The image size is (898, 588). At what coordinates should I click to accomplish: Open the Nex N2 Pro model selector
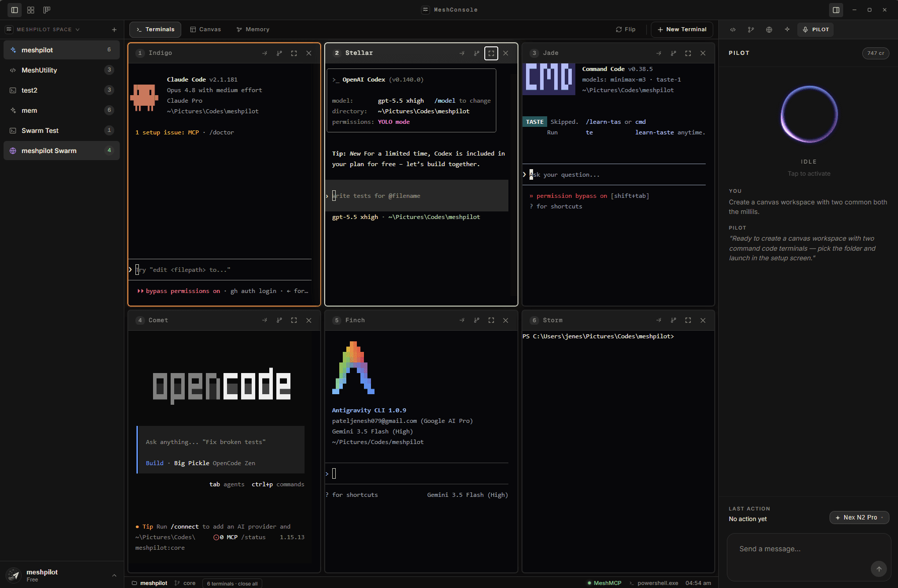pyautogui.click(x=859, y=518)
